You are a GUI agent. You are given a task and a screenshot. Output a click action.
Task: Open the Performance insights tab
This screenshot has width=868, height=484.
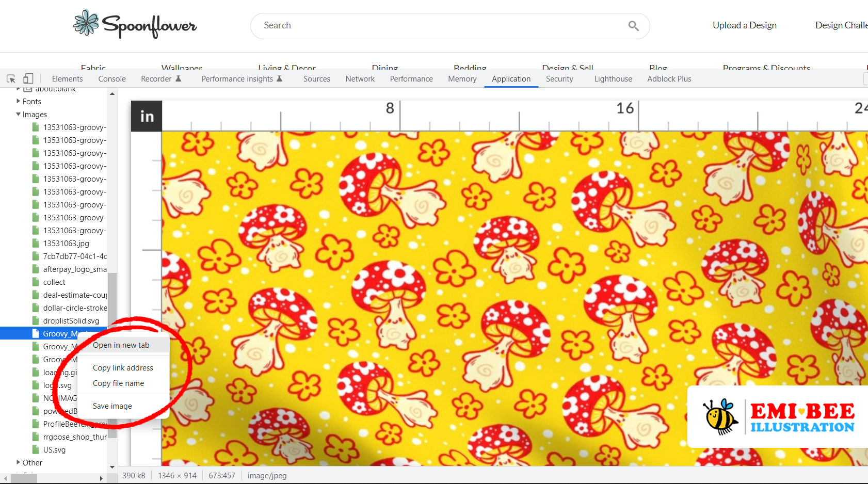[237, 79]
